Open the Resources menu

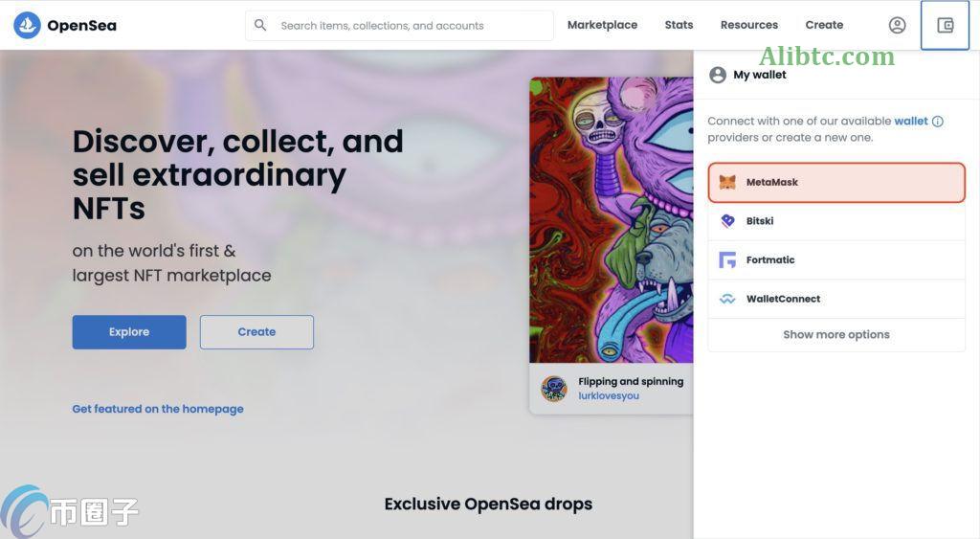(x=748, y=25)
